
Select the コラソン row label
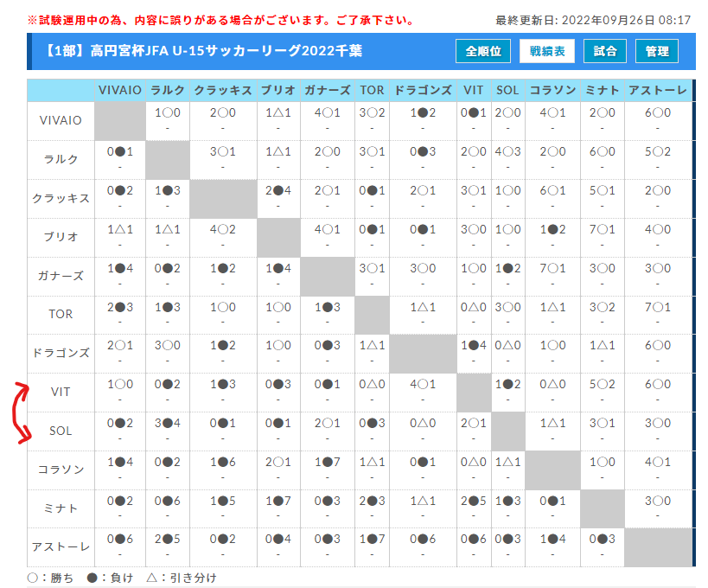click(x=61, y=470)
